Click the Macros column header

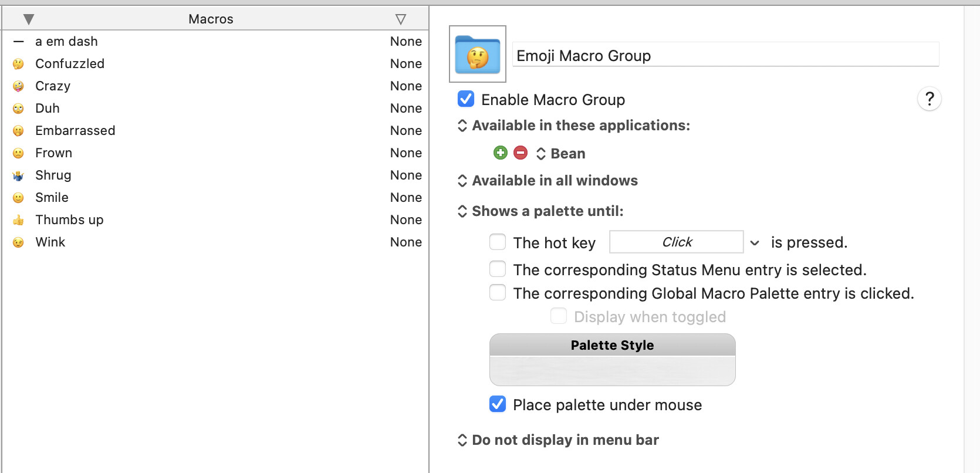click(211, 19)
